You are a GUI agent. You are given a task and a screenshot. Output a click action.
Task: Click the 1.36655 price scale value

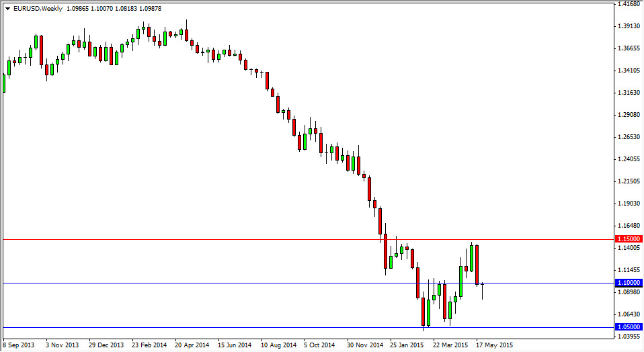click(629, 48)
